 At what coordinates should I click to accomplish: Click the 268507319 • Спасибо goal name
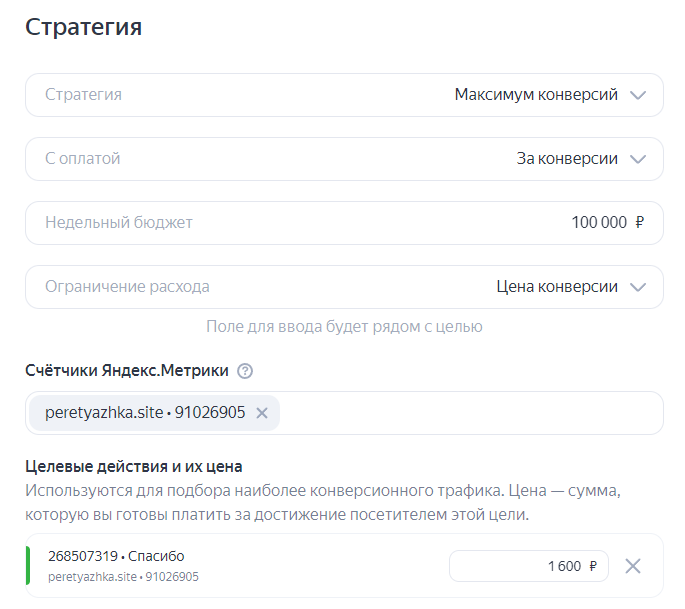coord(116,556)
